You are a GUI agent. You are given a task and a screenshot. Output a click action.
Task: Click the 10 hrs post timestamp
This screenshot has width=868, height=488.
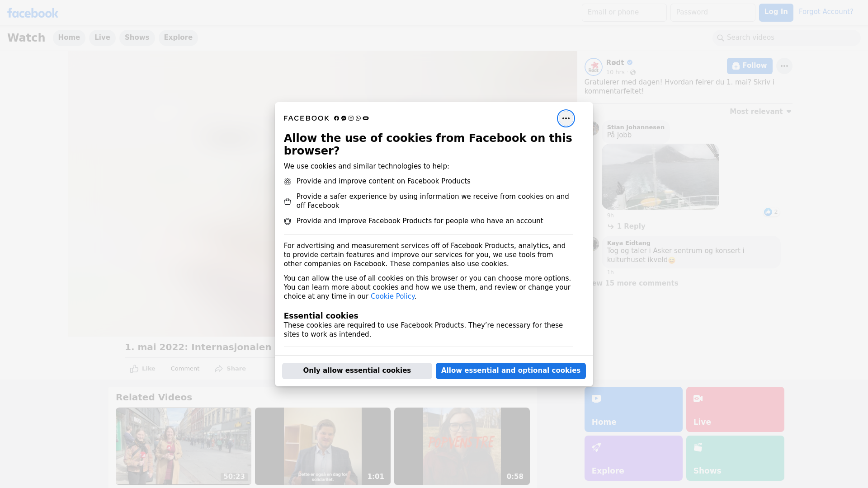coord(615,72)
